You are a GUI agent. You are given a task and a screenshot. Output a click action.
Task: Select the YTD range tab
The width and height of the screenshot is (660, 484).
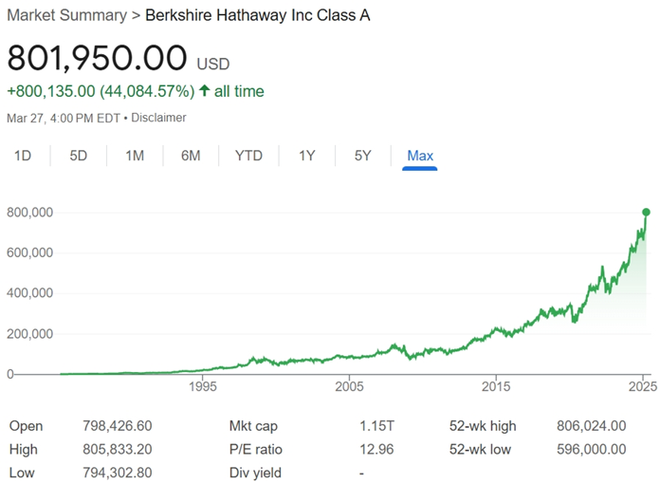(249, 155)
